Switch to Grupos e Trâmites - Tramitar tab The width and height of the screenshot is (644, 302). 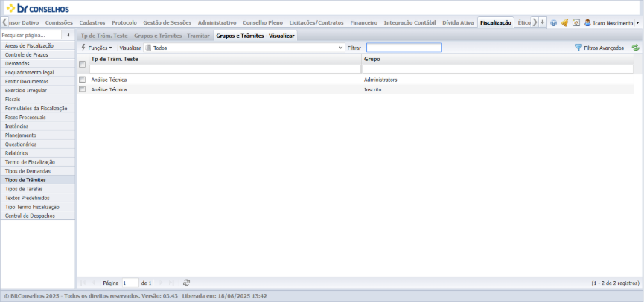pos(172,36)
